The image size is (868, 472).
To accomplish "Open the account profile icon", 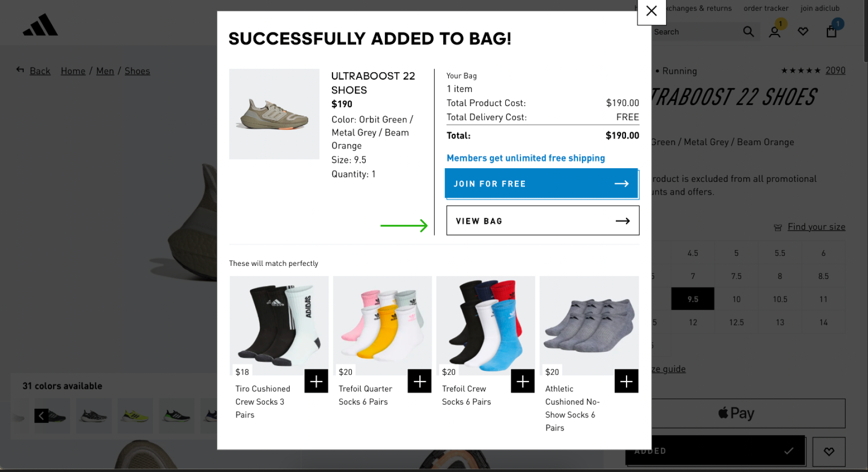I will [x=774, y=32].
